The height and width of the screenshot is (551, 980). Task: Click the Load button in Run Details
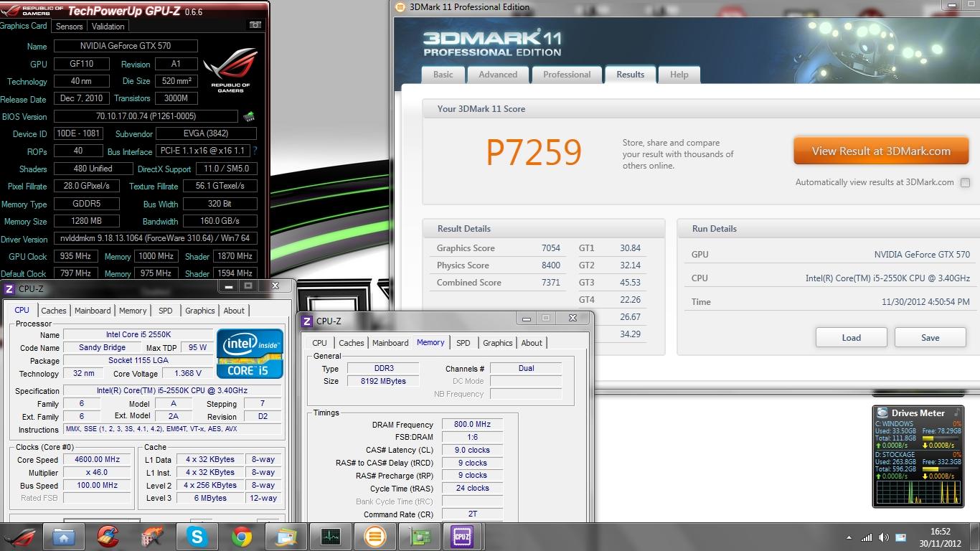(x=851, y=338)
